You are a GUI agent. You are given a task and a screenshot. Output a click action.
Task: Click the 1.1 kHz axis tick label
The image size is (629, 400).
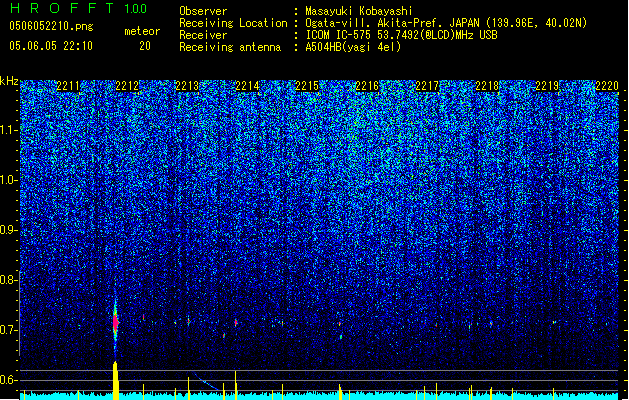[x=9, y=130]
